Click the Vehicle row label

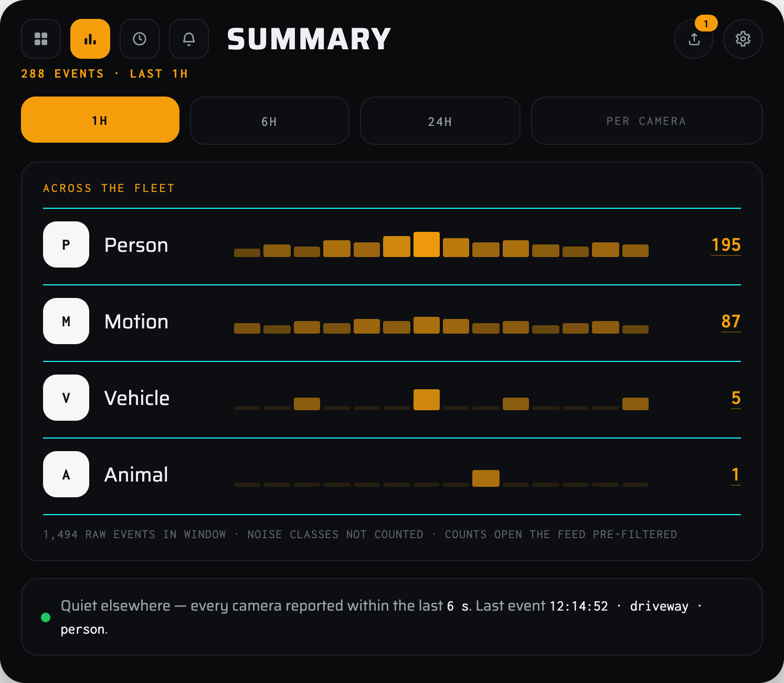[137, 398]
